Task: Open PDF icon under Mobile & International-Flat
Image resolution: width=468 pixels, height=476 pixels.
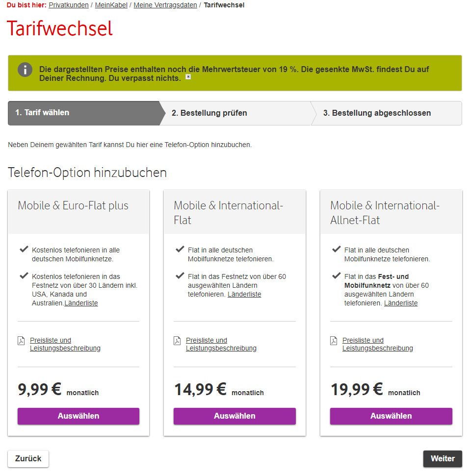Action: 177,341
